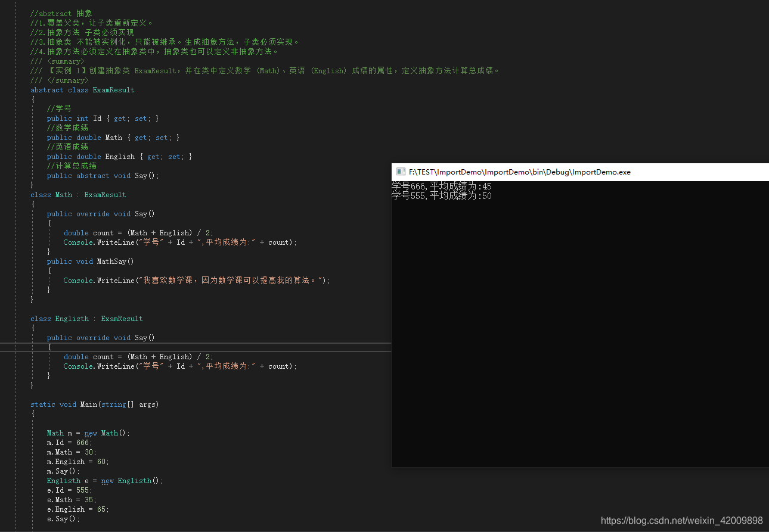Click the //学号 comment
The image size is (769, 532).
point(59,108)
